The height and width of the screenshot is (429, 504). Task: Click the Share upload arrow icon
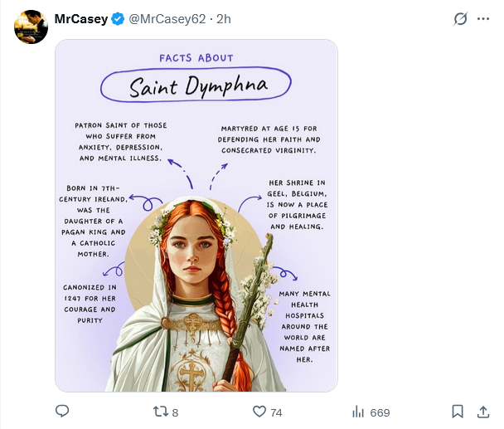coord(483,412)
